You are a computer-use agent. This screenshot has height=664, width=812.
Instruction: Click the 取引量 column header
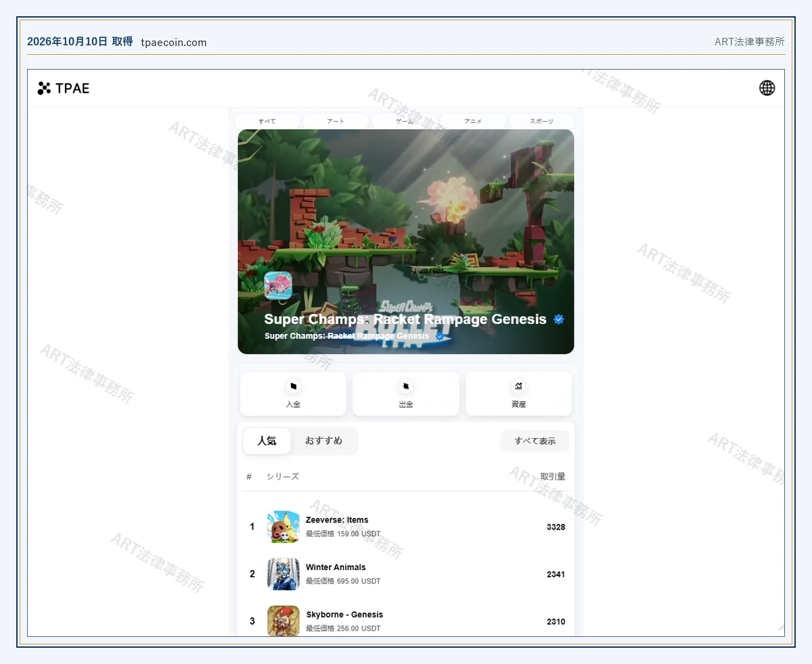point(553,477)
